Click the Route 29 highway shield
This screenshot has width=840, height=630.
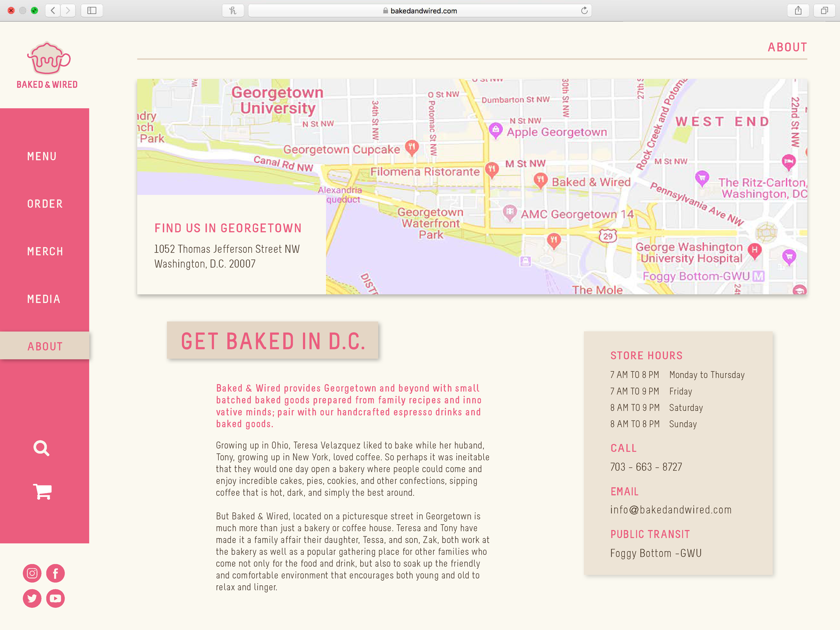608,236
